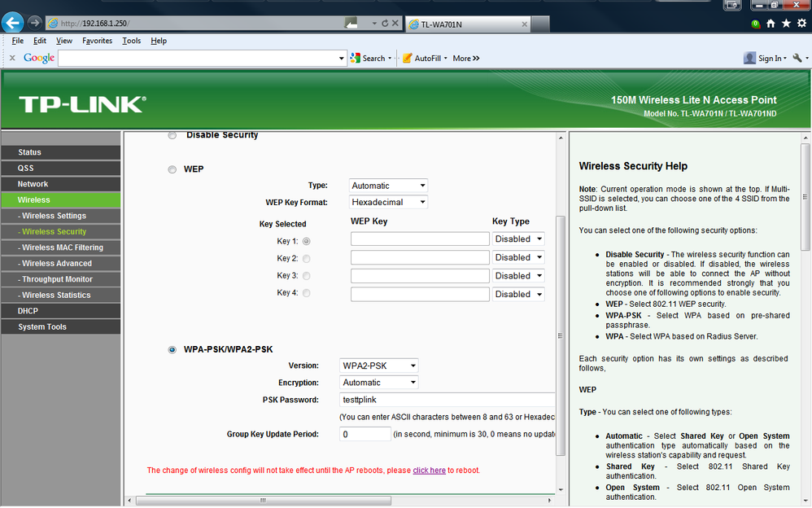The image size is (812, 508).
Task: Refresh the page using the reload icon
Action: (385, 24)
